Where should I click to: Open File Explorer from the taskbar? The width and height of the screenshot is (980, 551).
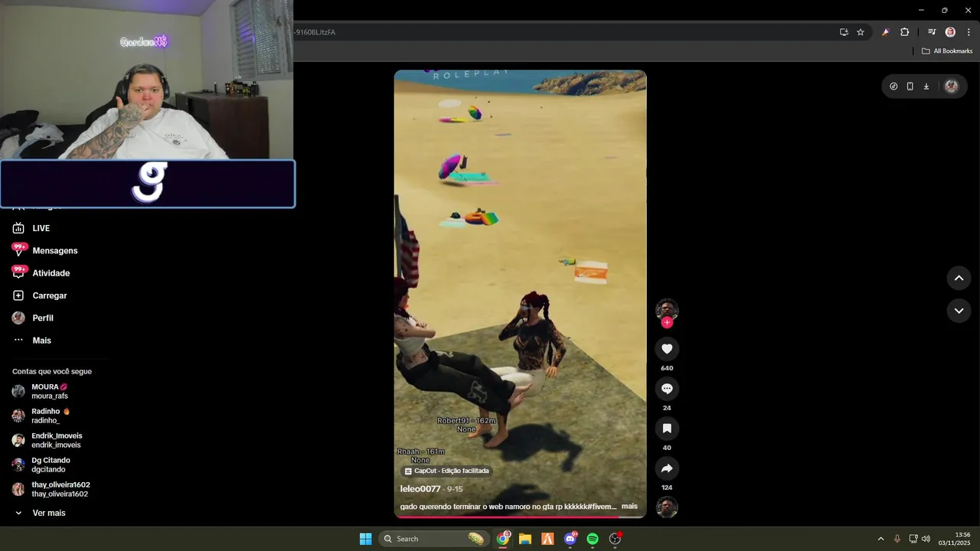pos(525,539)
